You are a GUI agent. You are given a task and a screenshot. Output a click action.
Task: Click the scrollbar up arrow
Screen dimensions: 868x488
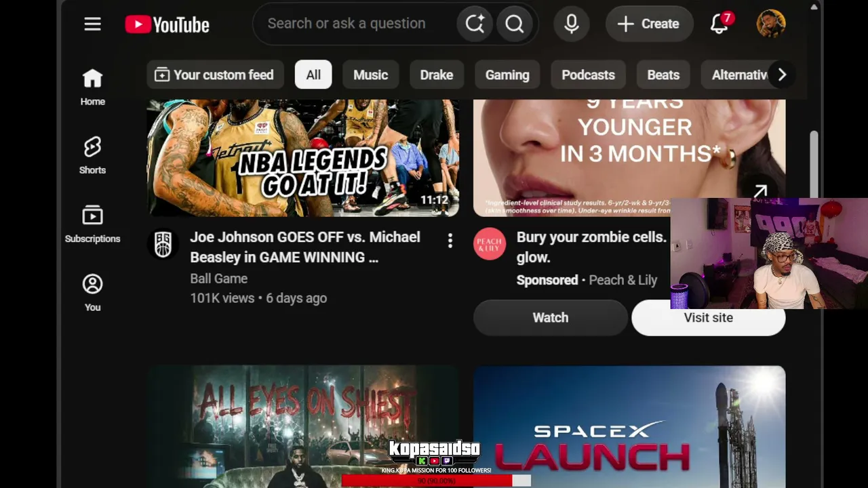click(x=814, y=7)
